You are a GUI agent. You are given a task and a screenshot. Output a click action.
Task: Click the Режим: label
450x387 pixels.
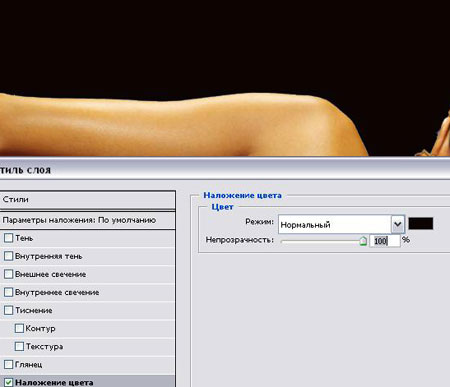pyautogui.click(x=259, y=221)
